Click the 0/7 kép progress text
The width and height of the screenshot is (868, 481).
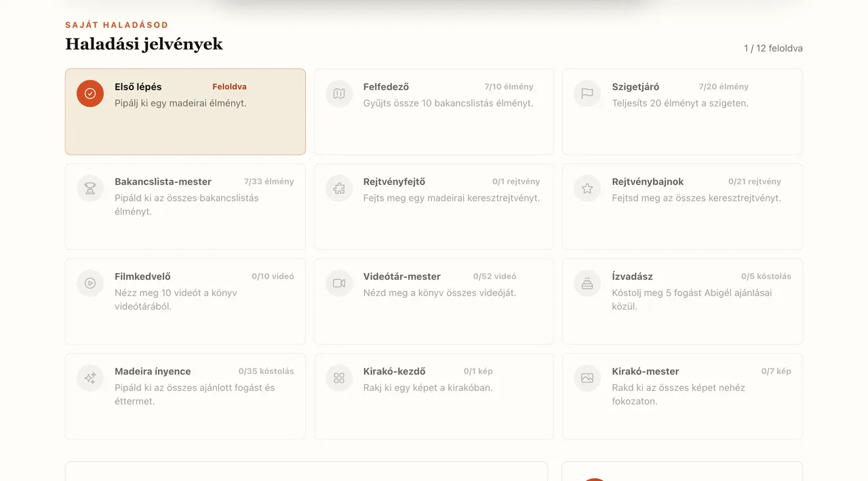click(776, 371)
